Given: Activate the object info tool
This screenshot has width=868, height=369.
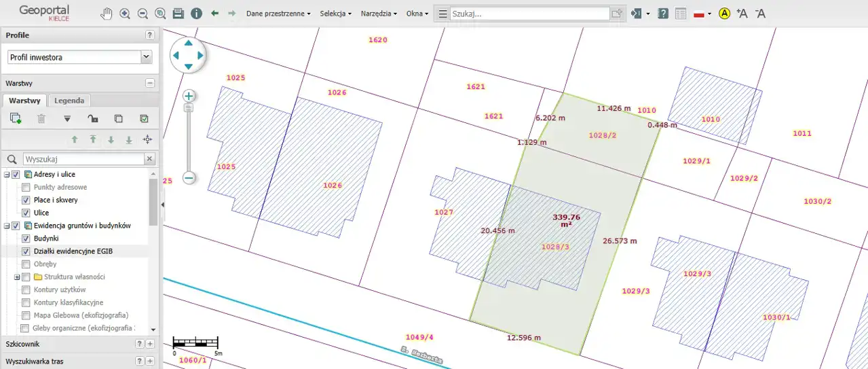Looking at the screenshot, I should pyautogui.click(x=196, y=14).
